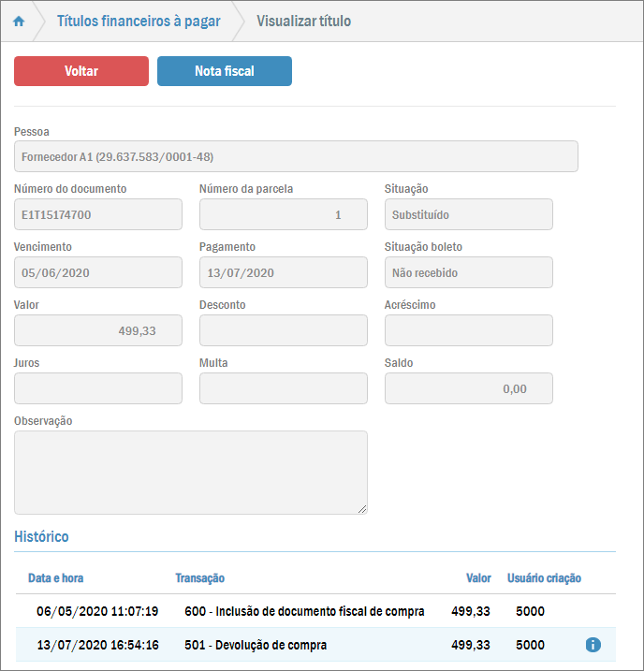The image size is (644, 671).
Task: Select the Inclusão de documento fiscal row
Action: pos(304,611)
